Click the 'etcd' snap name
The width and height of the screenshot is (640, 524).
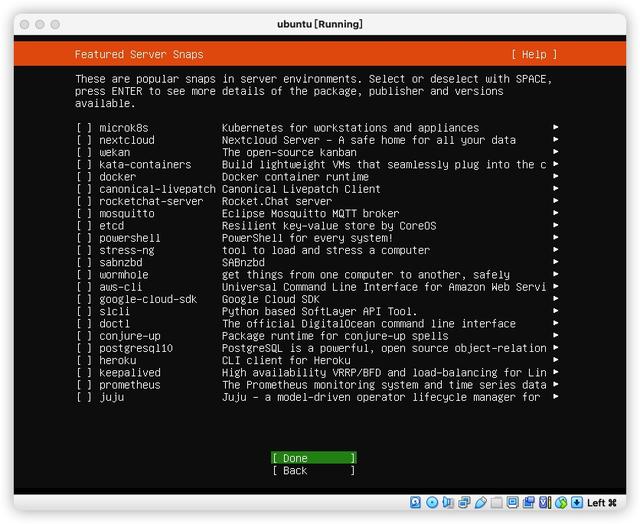(x=111, y=226)
